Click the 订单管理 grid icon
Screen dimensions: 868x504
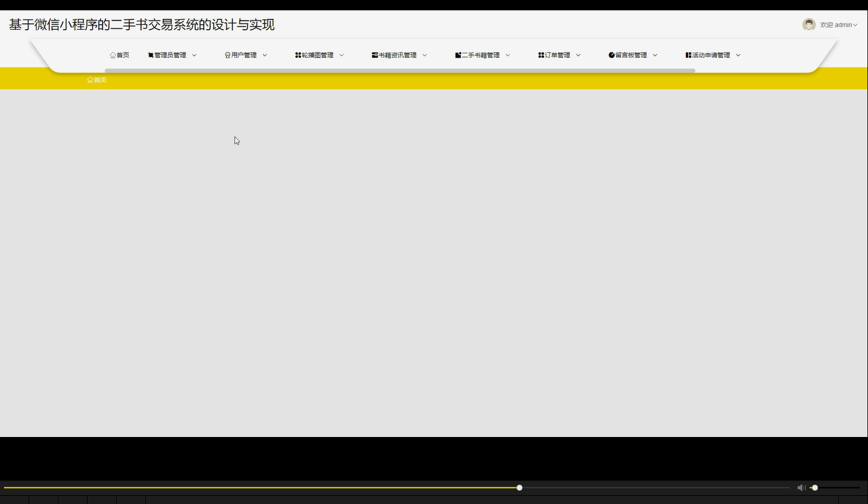click(x=541, y=56)
